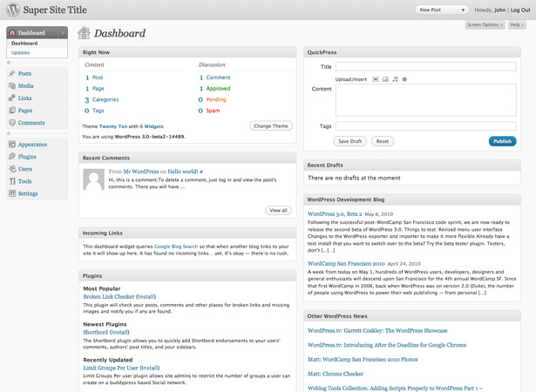Install the Shortbord plugin

point(119,332)
